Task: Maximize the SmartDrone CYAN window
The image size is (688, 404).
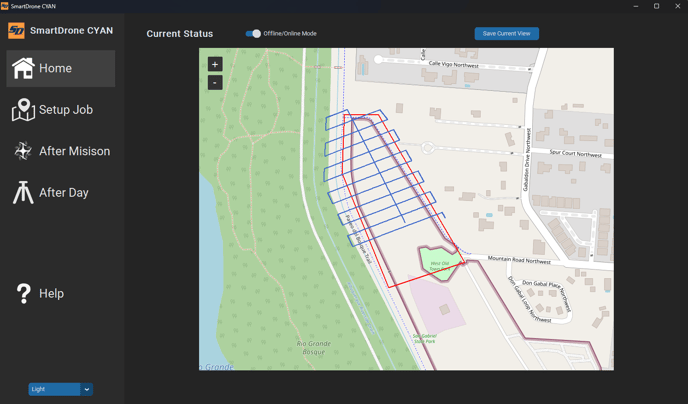Action: (656, 6)
